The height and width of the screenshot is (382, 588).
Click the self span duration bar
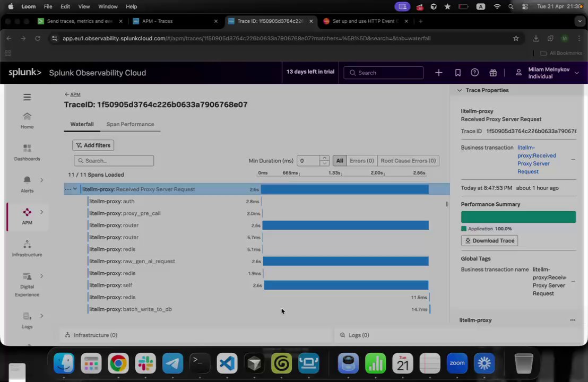(346, 285)
